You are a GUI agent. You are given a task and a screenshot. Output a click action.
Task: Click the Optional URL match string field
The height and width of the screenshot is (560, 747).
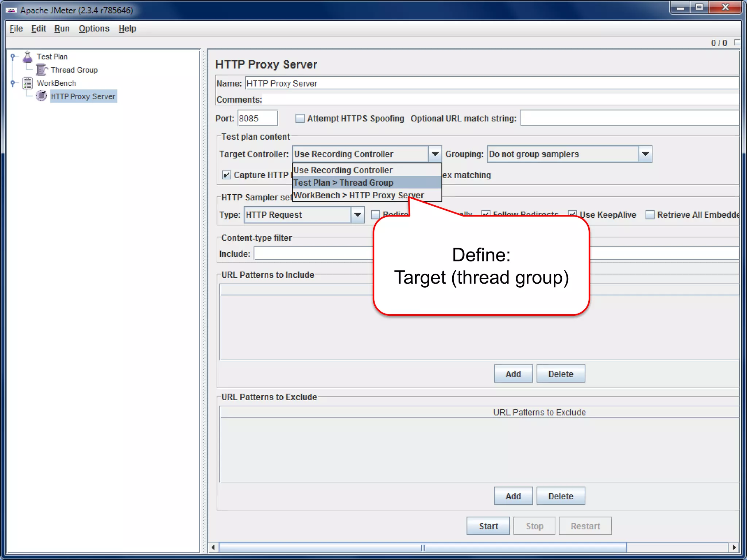[x=630, y=118]
